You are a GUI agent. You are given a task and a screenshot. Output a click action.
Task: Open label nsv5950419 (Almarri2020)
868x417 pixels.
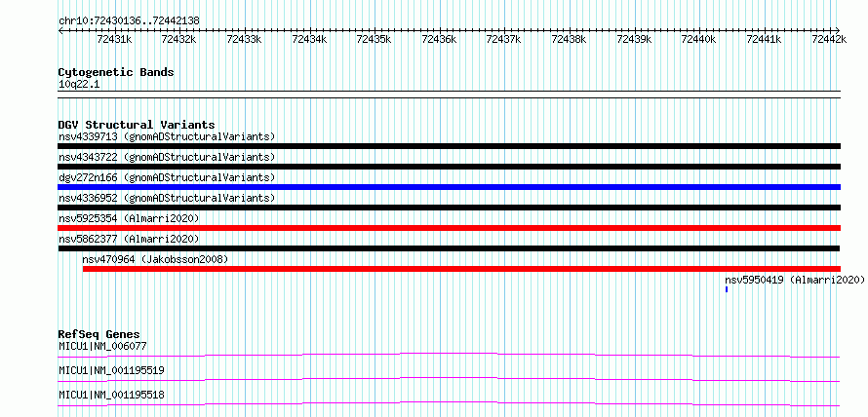(795, 280)
